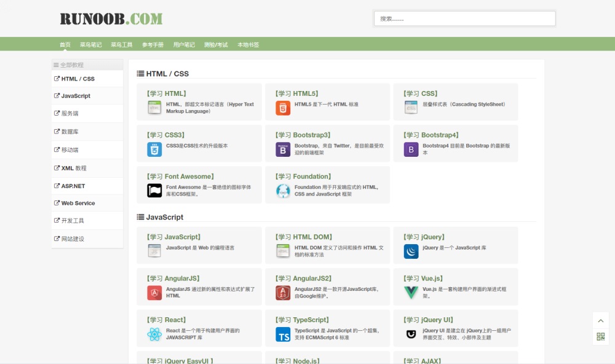Open the 【学习 React】 title link
The height and width of the screenshot is (364, 615).
pos(167,320)
